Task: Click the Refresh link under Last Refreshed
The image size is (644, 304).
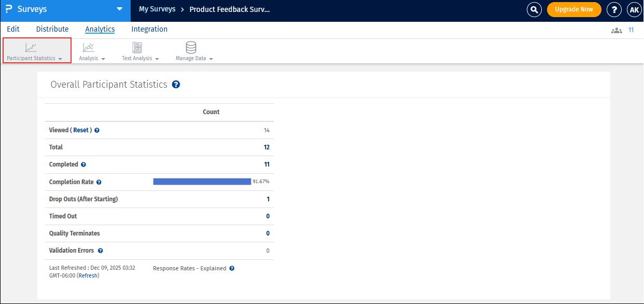Action: (x=88, y=275)
